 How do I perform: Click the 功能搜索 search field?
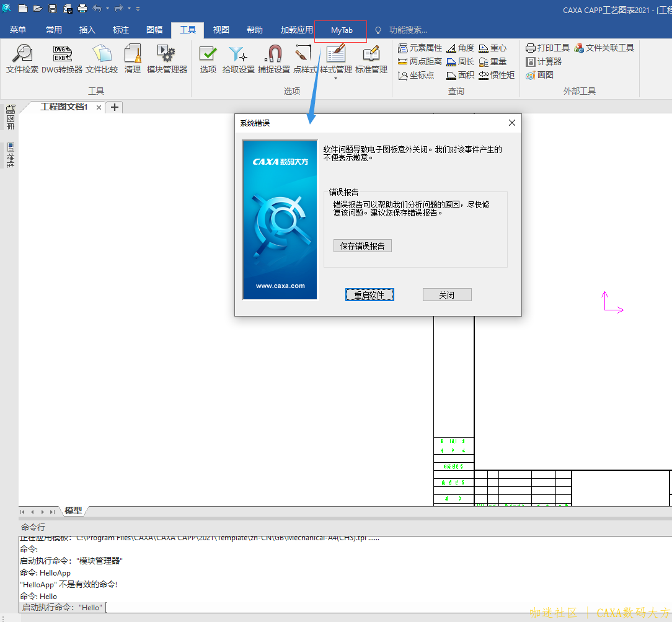pyautogui.click(x=407, y=30)
